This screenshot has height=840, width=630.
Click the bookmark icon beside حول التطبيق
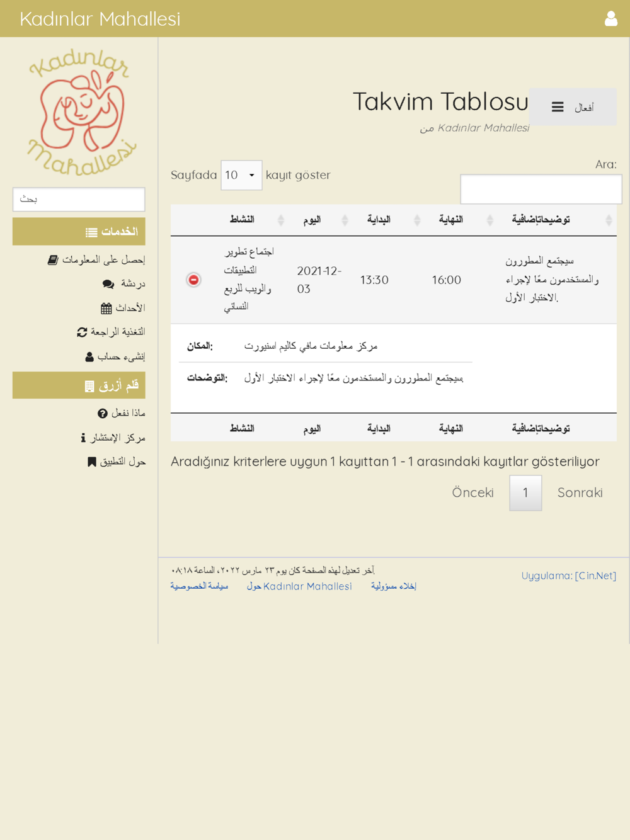(x=91, y=462)
